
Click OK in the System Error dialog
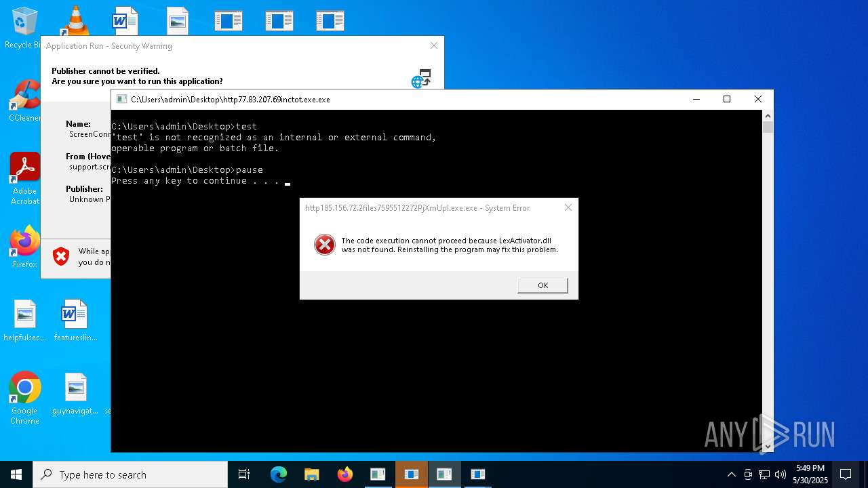542,285
